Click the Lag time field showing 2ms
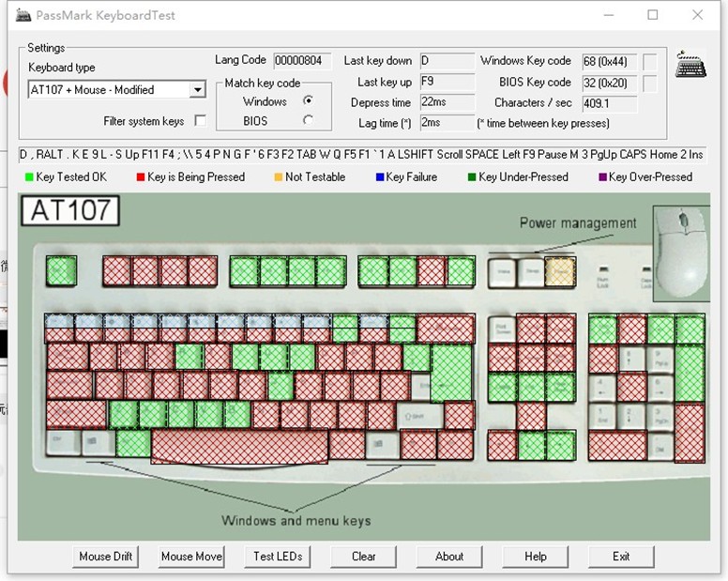The width and height of the screenshot is (728, 581). point(447,123)
